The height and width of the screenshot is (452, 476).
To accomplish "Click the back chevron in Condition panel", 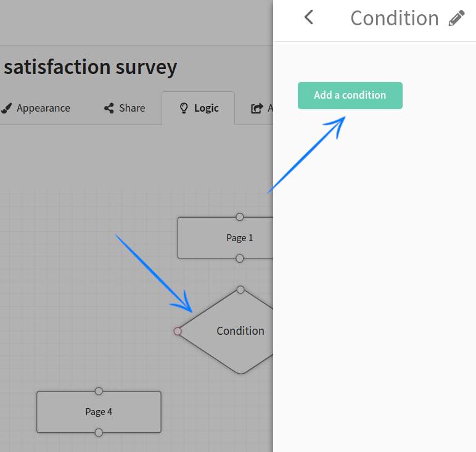I will point(309,18).
